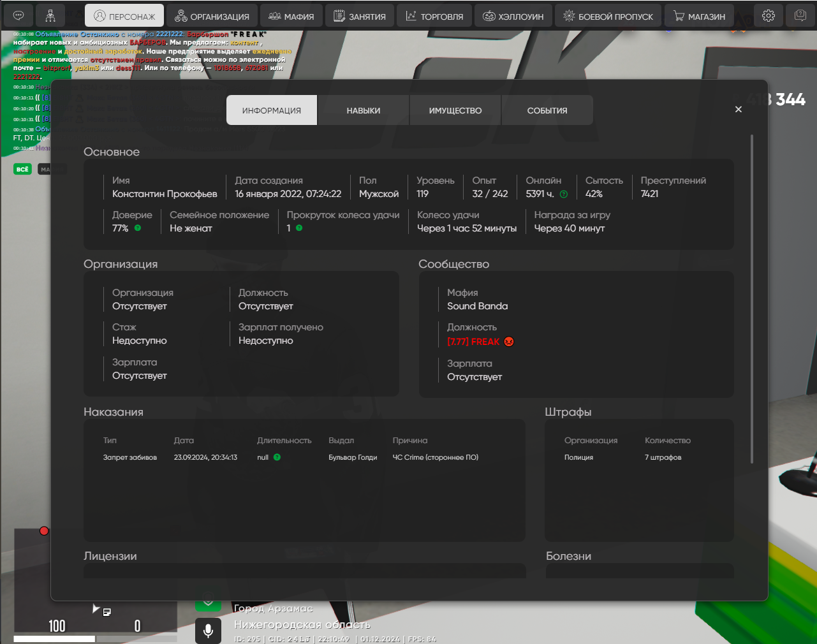Click the Через 40 минут reward timer
This screenshot has width=817, height=644.
coord(570,228)
